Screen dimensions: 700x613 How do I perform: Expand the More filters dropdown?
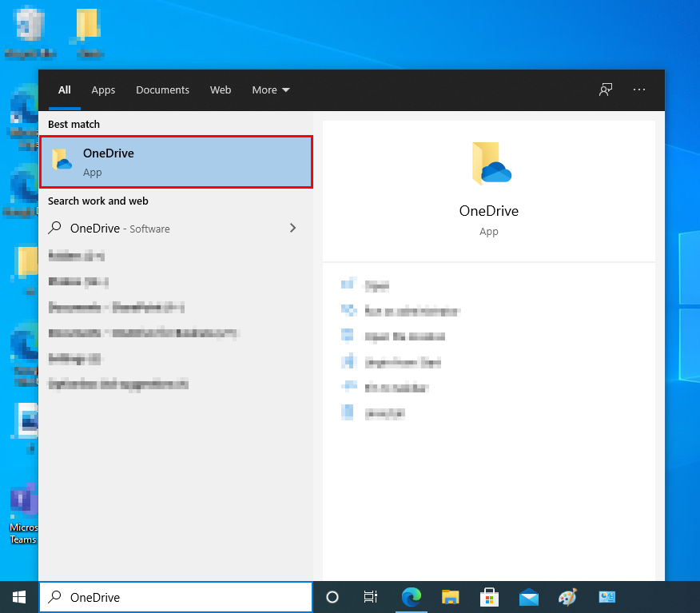point(271,90)
